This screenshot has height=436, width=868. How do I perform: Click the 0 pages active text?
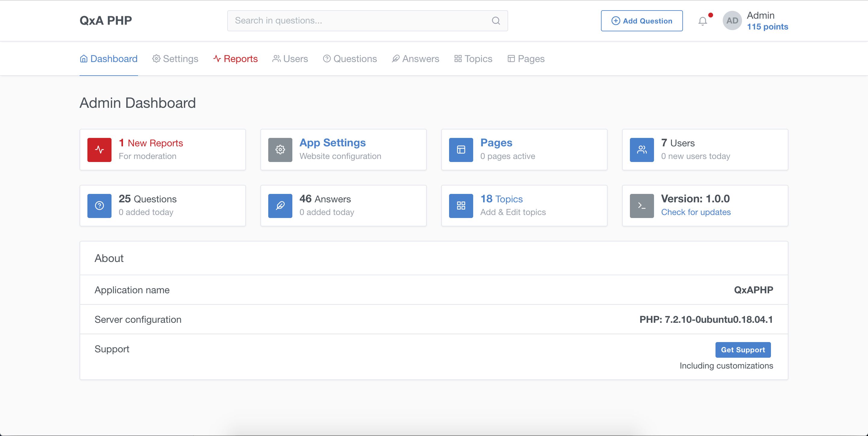tap(508, 156)
